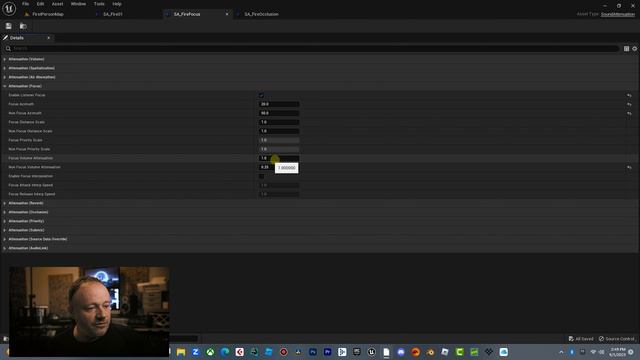Switch to SA_Fire01 tab
The height and width of the screenshot is (360, 640).
pyautogui.click(x=112, y=14)
